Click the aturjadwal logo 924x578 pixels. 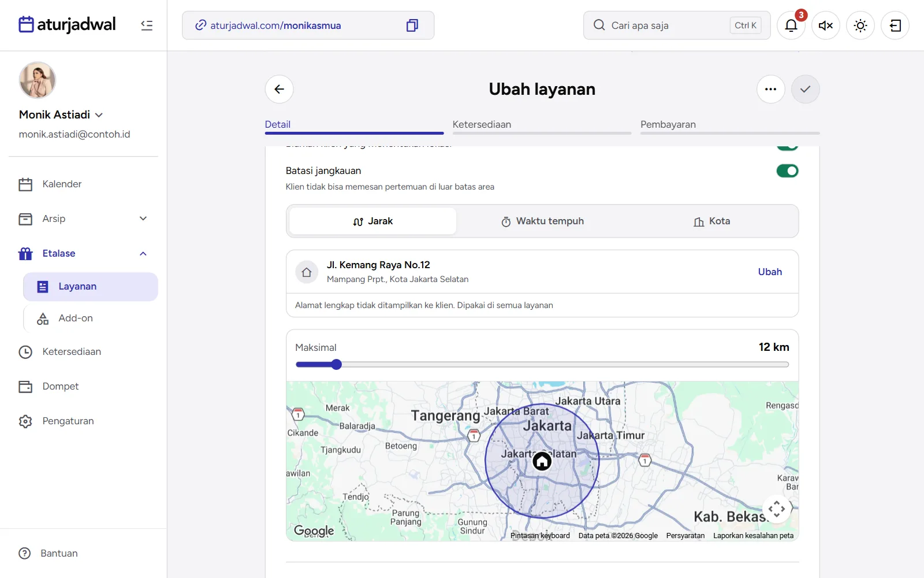click(67, 25)
